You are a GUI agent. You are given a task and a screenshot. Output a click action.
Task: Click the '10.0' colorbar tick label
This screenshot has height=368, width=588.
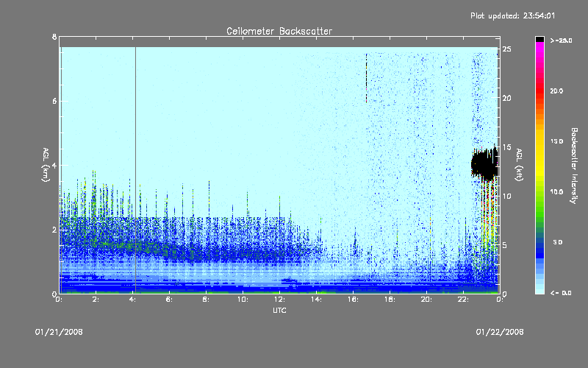tap(556, 192)
